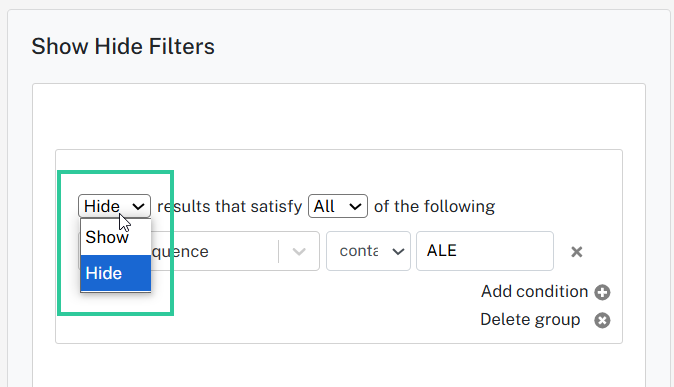The width and height of the screenshot is (674, 387).
Task: Click the vertical separator in the sequence selector
Action: tap(279, 251)
